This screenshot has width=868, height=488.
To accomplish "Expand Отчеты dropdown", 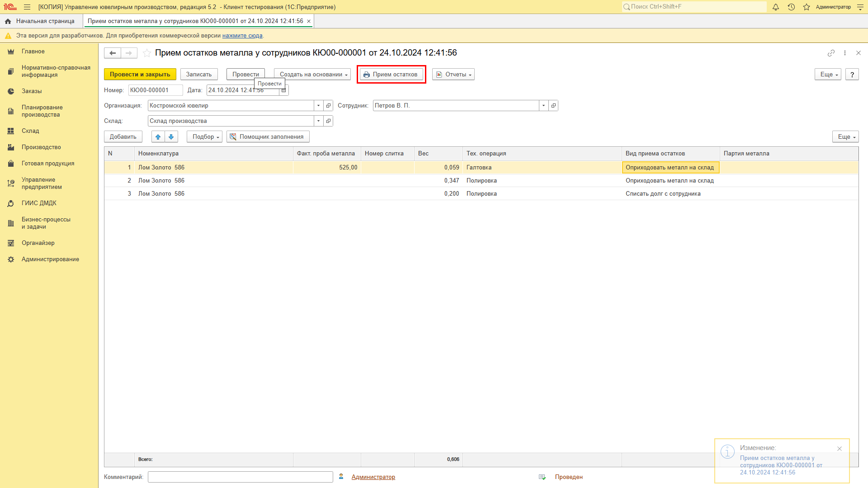I will [453, 75].
